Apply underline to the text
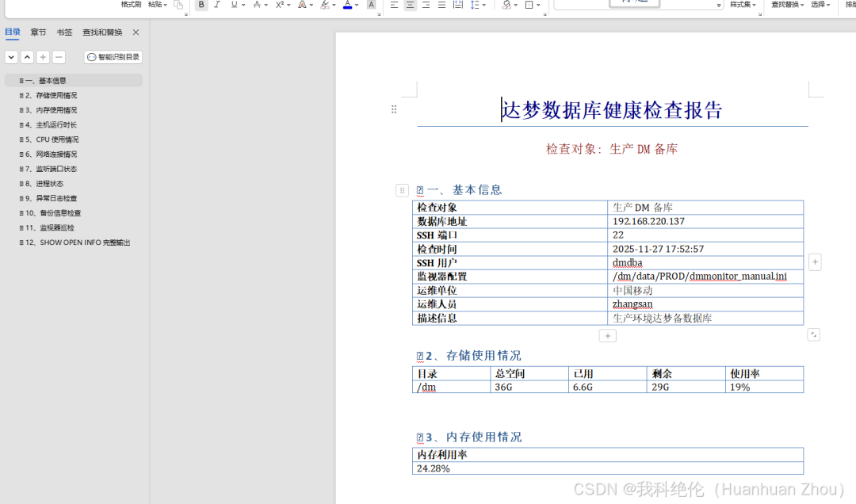This screenshot has height=504, width=856. tap(234, 5)
